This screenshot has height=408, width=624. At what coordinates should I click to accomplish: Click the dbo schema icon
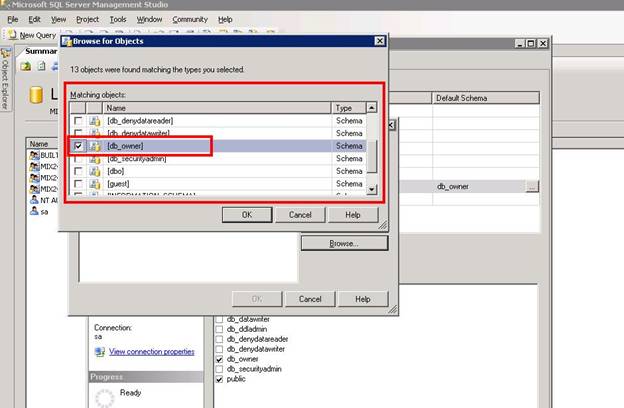(x=94, y=171)
